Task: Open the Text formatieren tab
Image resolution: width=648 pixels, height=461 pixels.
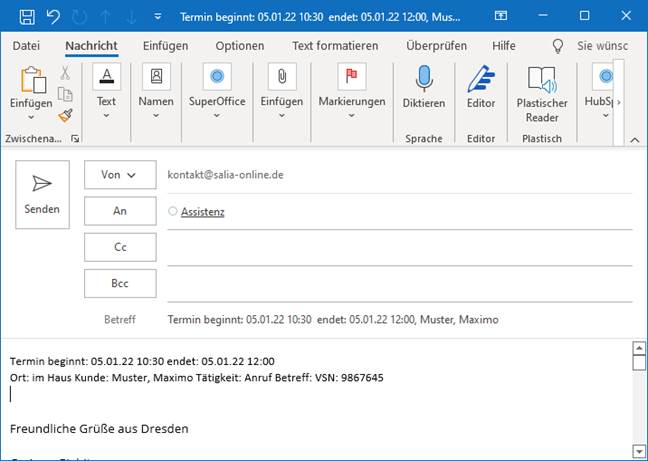Action: 335,45
